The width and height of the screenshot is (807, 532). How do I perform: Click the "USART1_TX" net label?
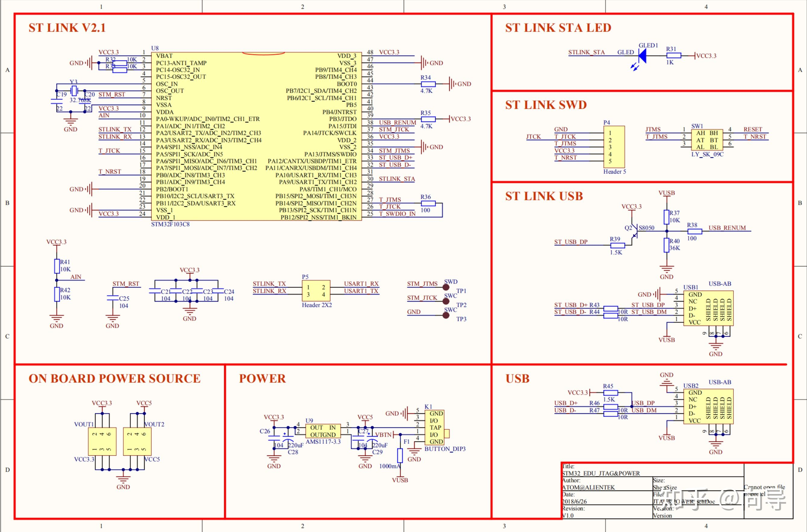click(361, 291)
